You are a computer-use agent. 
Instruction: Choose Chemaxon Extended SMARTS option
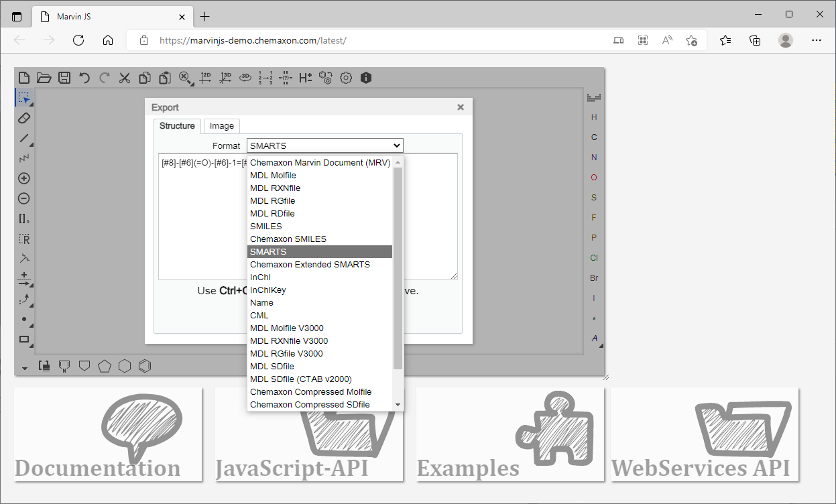tap(320, 265)
